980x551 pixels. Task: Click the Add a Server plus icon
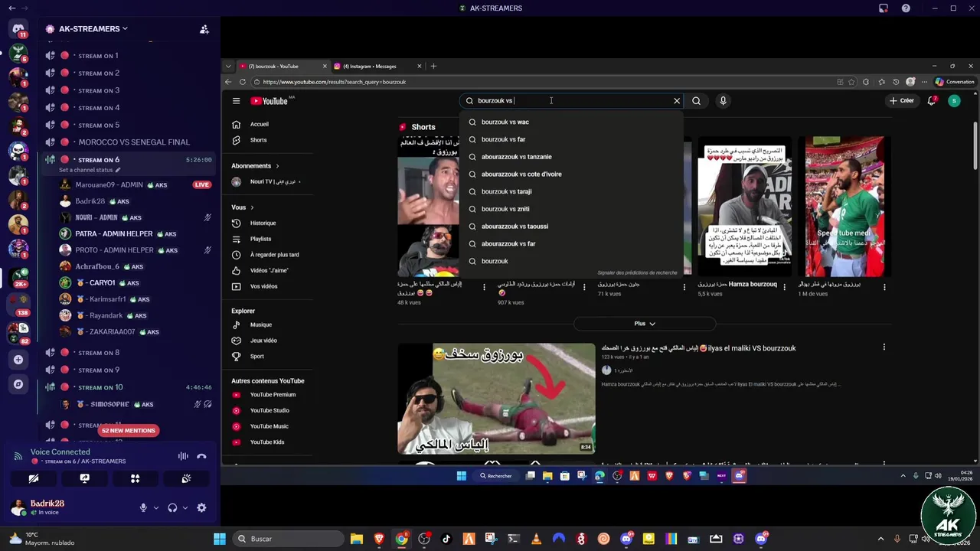(18, 360)
